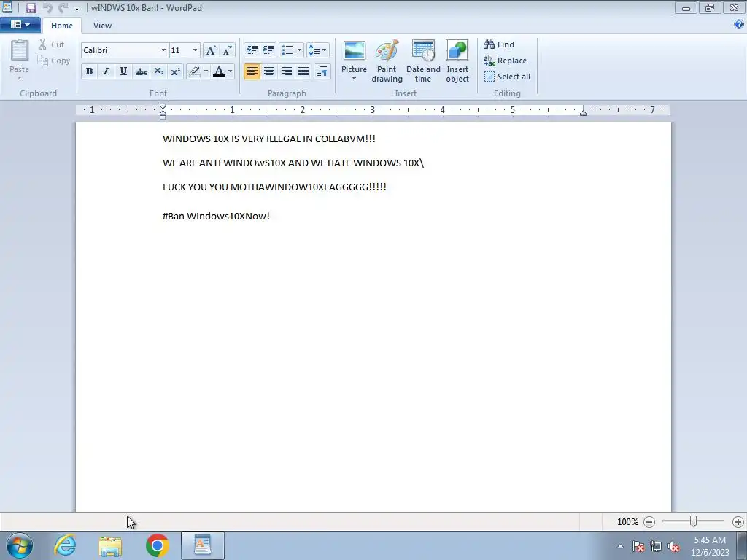Launch Internet Explorer from taskbar
Image resolution: width=747 pixels, height=560 pixels.
65,545
